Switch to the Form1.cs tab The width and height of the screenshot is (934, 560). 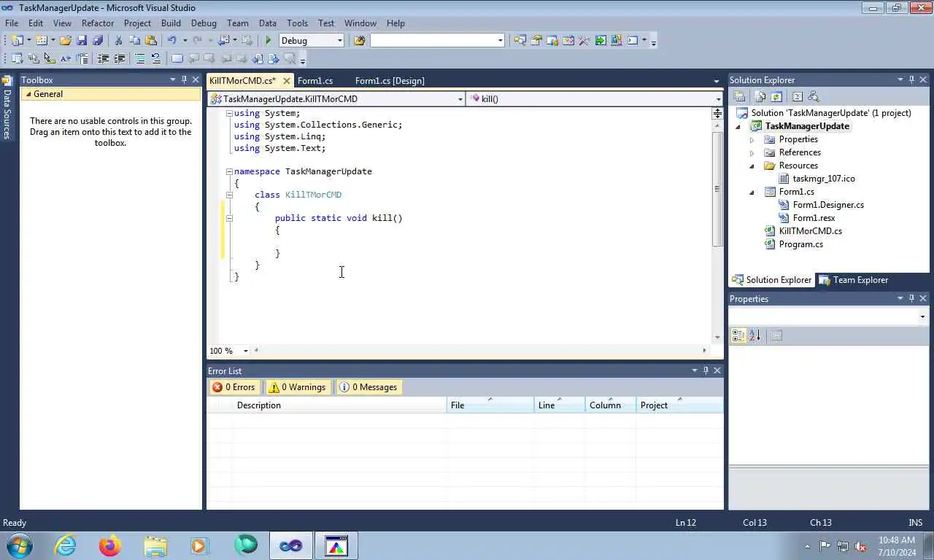click(x=315, y=80)
